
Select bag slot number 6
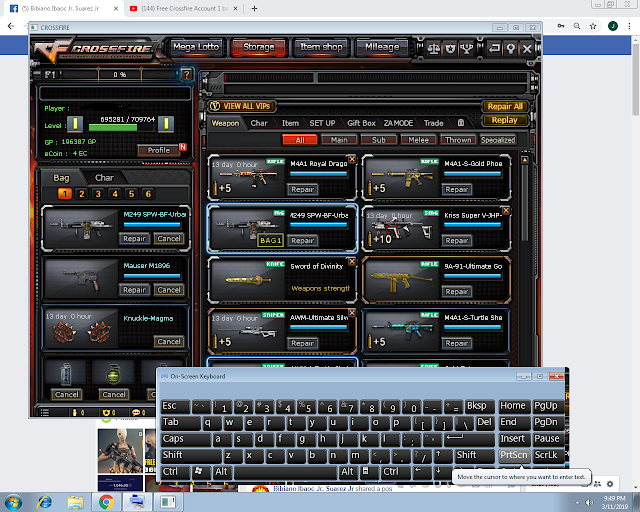tap(149, 194)
